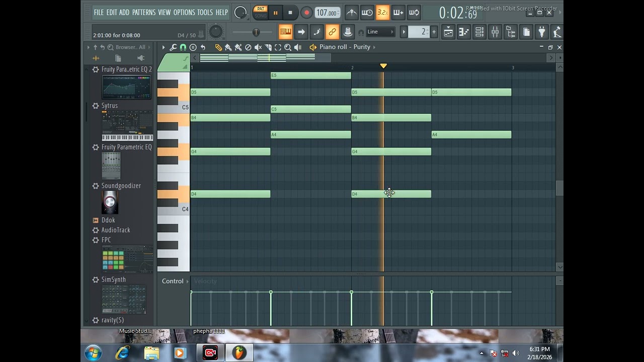Open the TOOLS menu
644x362 pixels.
tap(205, 12)
